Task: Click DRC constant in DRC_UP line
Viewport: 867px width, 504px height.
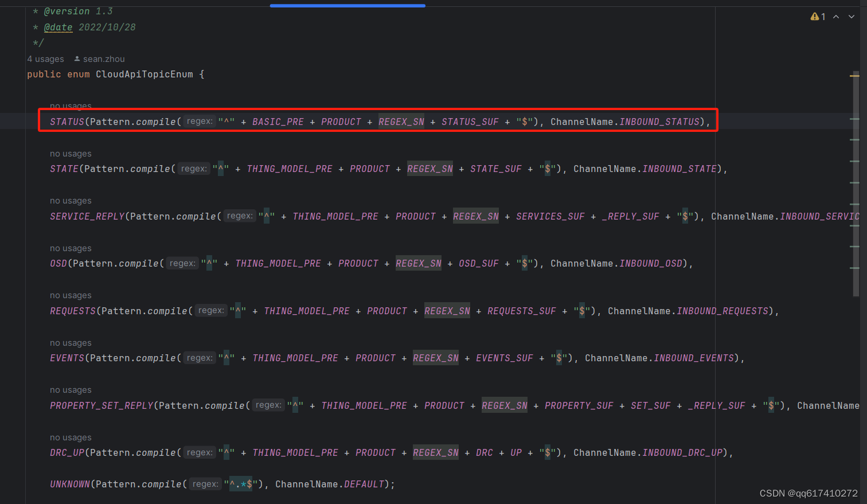Action: (x=485, y=453)
